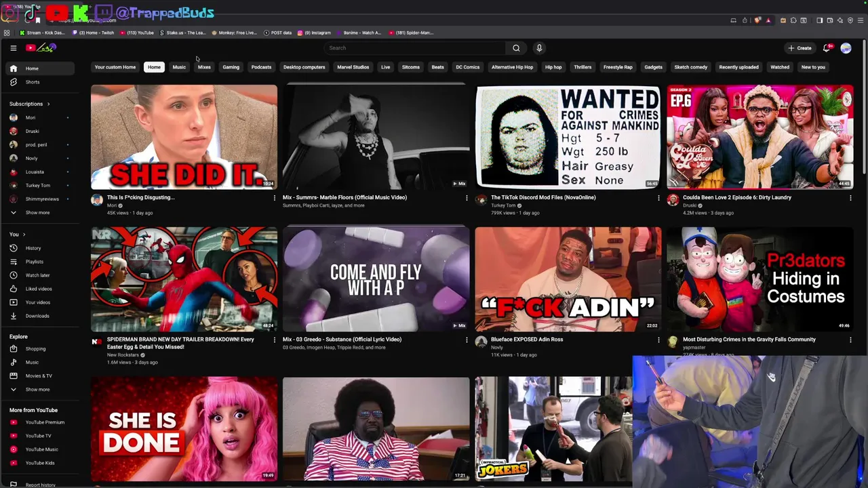Open options menu for Coulda Been Love video
Image resolution: width=868 pixels, height=488 pixels.
(850, 198)
